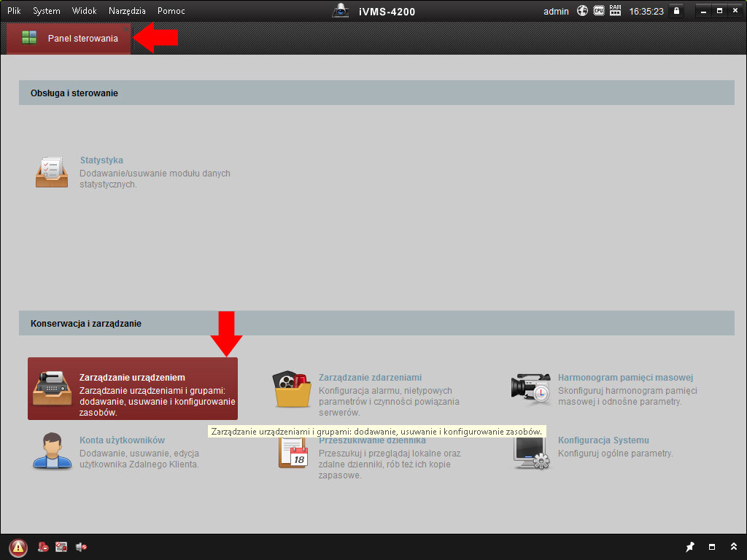Image resolution: width=747 pixels, height=560 pixels.
Task: Toggle the pin alarm panel button
Action: 690,547
